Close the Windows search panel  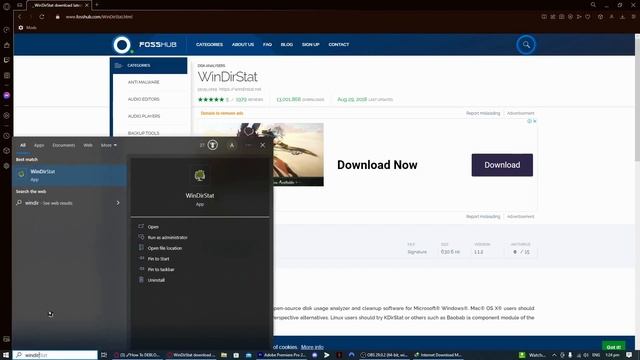point(262,145)
